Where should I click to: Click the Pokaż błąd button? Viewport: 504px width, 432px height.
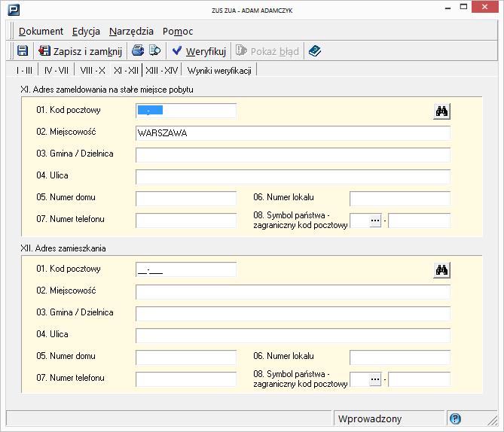tap(267, 51)
